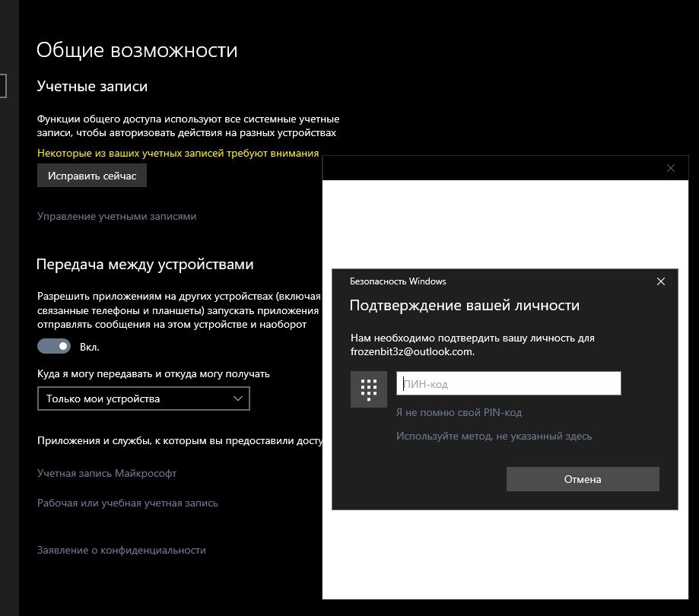Click 'Я не помню свой PIN-код' link

(459, 412)
